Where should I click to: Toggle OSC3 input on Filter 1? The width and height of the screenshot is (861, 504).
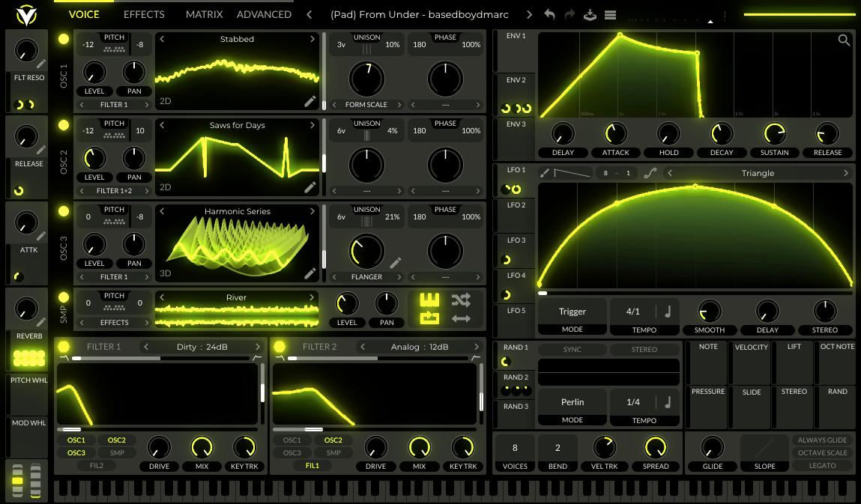76,453
